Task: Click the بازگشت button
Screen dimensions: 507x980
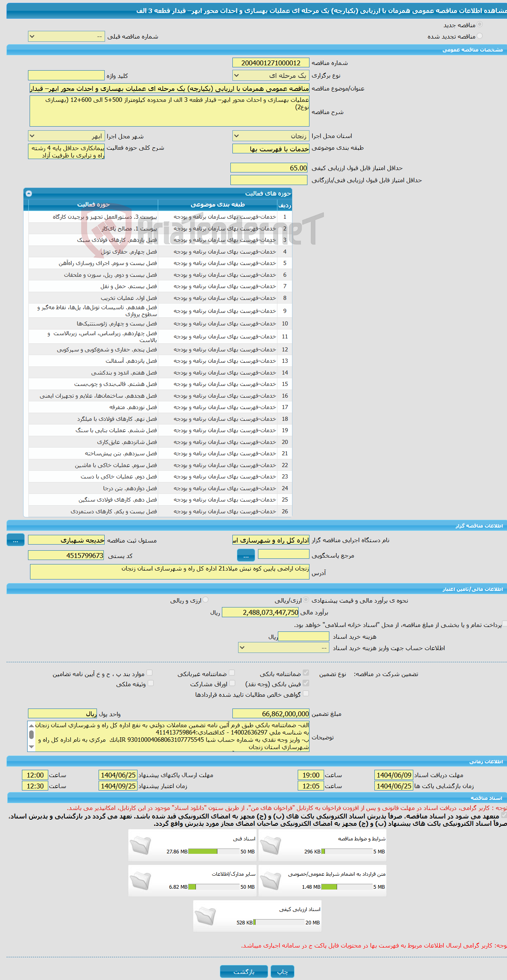Action: (x=244, y=971)
